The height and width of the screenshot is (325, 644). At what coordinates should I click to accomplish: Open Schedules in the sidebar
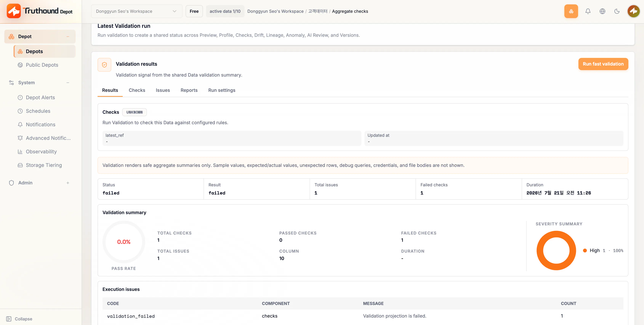(x=45, y=111)
